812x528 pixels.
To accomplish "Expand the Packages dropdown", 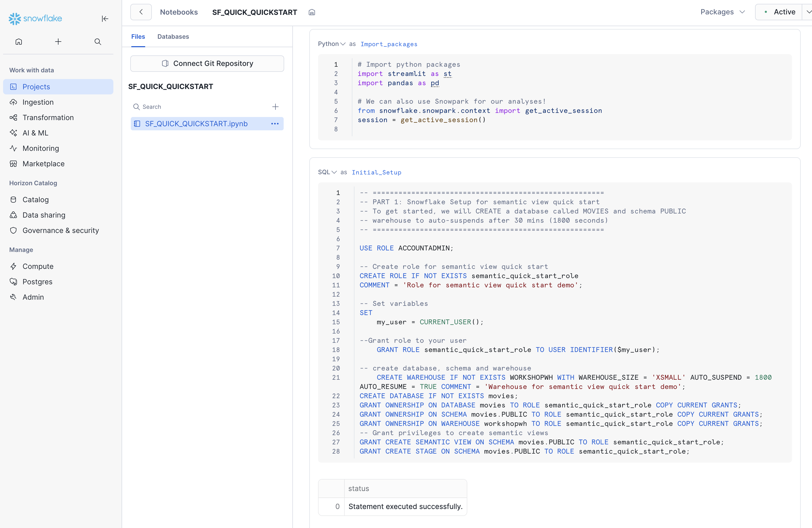I will click(722, 12).
